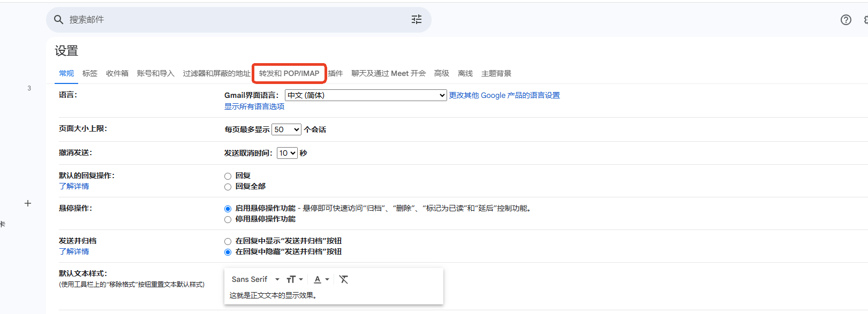Open the 发送取消时间 seconds dropdown

(287, 153)
